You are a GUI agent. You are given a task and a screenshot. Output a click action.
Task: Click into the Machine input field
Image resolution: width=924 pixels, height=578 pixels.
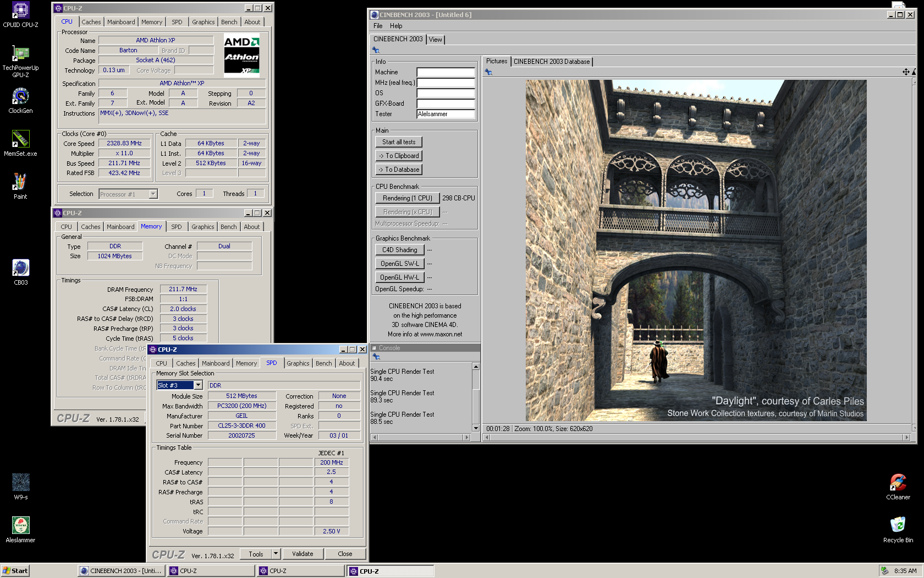pyautogui.click(x=446, y=72)
